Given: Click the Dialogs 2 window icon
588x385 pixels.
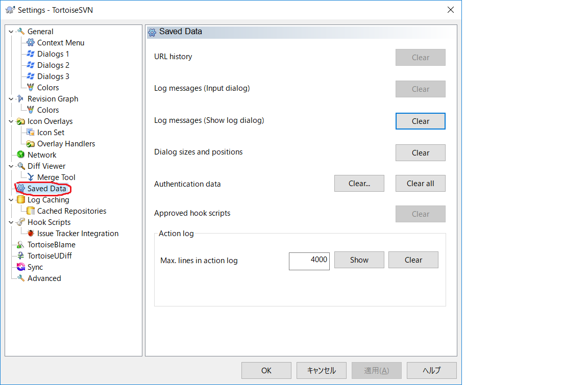Looking at the screenshot, I should (31, 65).
